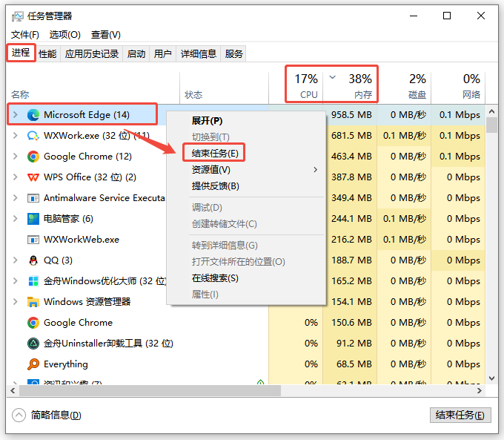
Task: Expand the WXWork.exe process group
Action: tap(15, 136)
